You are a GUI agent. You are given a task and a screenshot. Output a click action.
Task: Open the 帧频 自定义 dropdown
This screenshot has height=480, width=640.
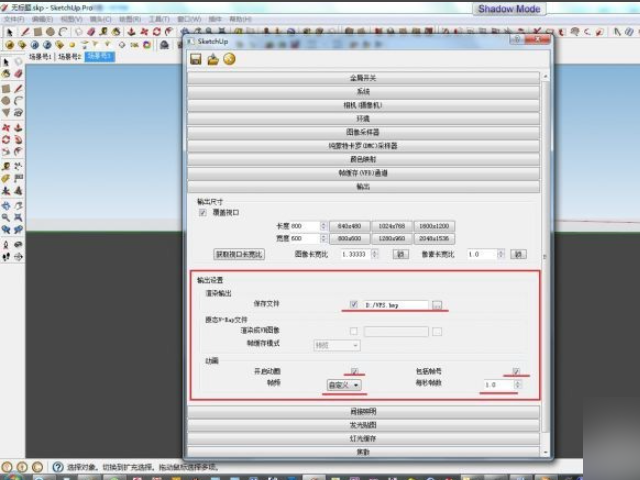[344, 385]
